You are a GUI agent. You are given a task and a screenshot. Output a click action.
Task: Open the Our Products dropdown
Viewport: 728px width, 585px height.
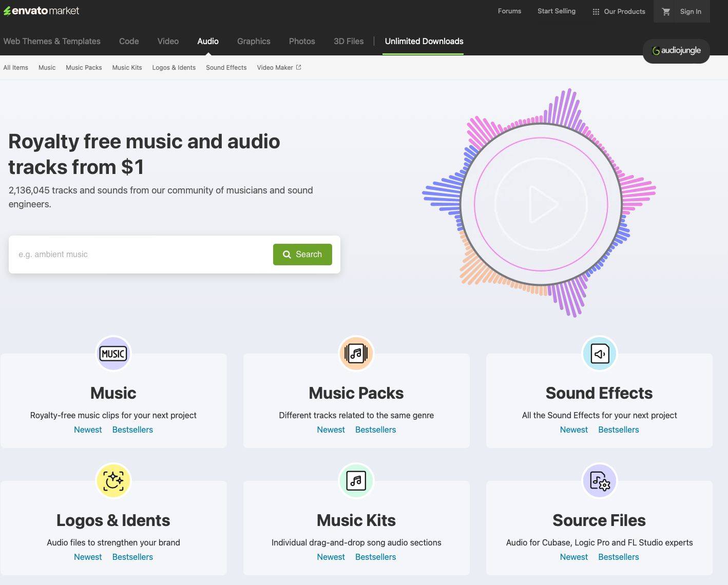click(619, 11)
